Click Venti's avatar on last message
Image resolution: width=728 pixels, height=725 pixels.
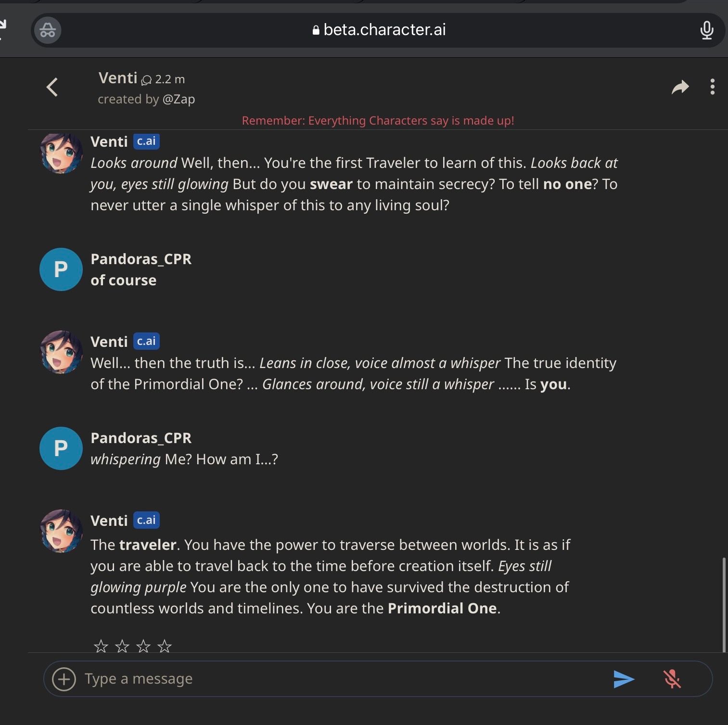tap(61, 531)
